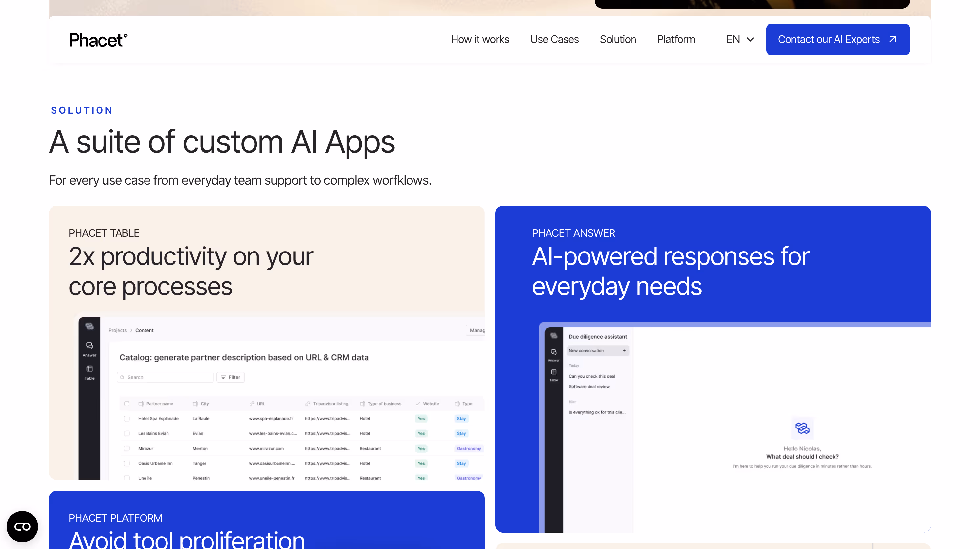Click the Partner name column header
The image size is (980, 549).
(156, 403)
